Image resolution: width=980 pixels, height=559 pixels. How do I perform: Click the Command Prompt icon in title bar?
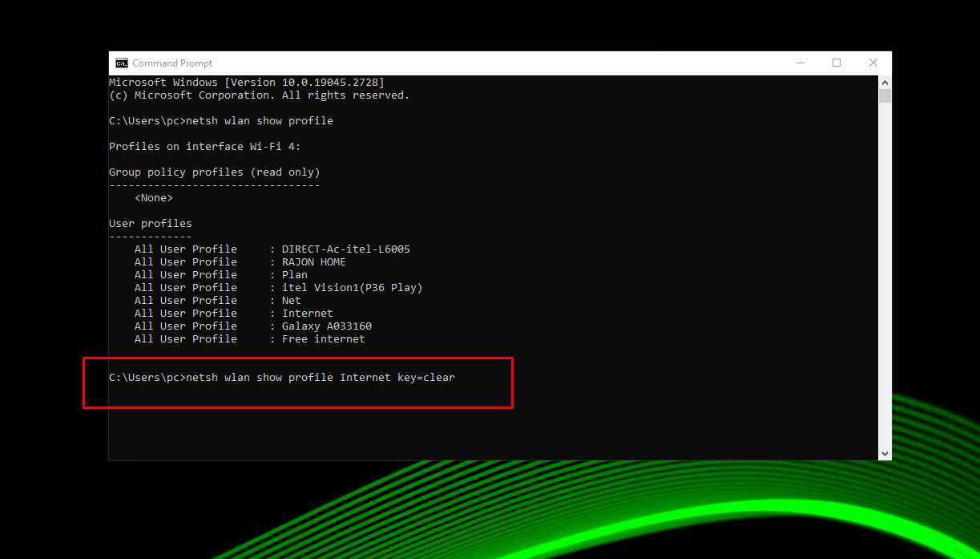[121, 63]
